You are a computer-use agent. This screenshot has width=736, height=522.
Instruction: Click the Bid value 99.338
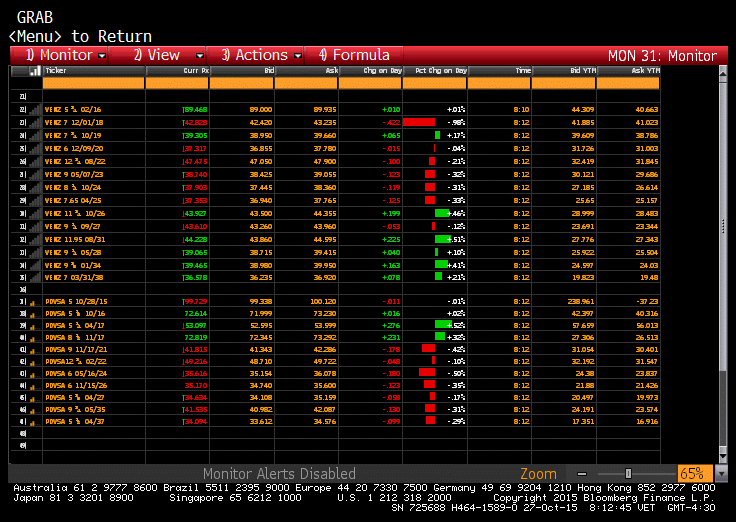(x=261, y=302)
